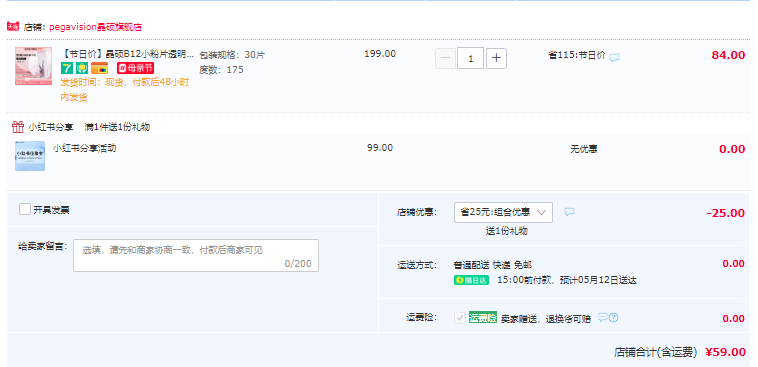758x367 pixels.
Task: Click the comment icon beside store discount dropdown
Action: [569, 212]
